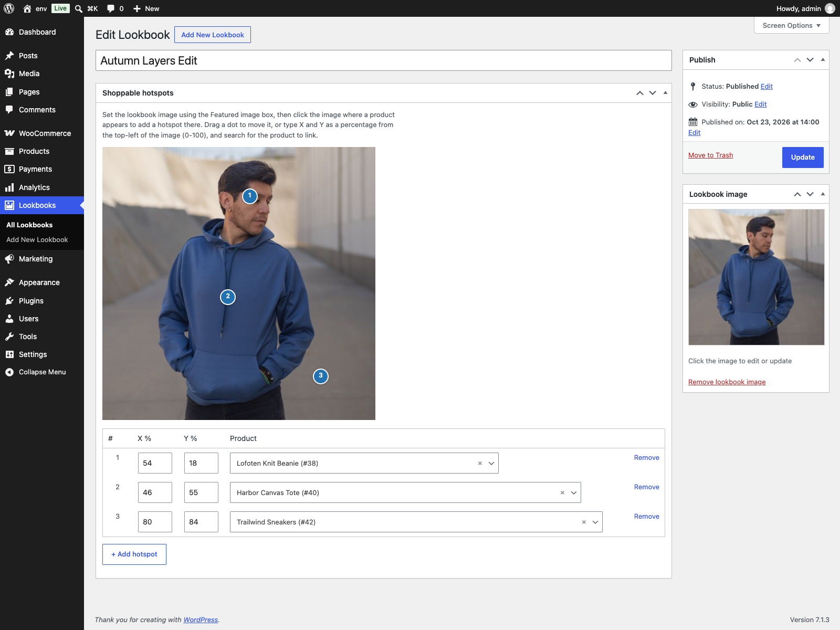Click the Add New Lookbook button
Viewport: 840px width, 630px height.
coord(213,35)
